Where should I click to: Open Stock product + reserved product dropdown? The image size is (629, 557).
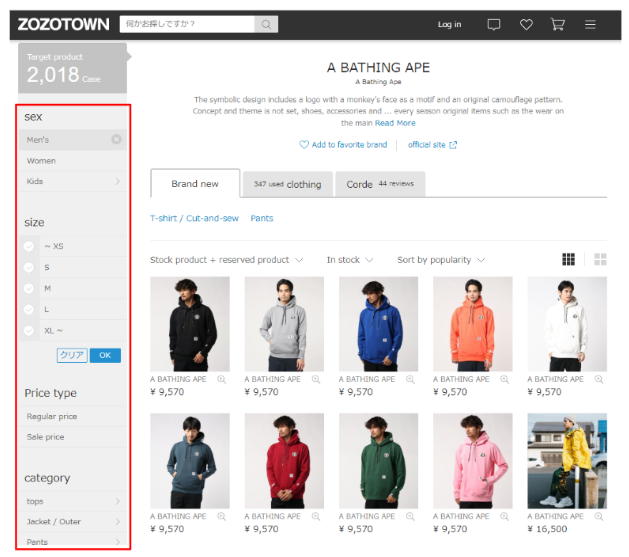(226, 260)
